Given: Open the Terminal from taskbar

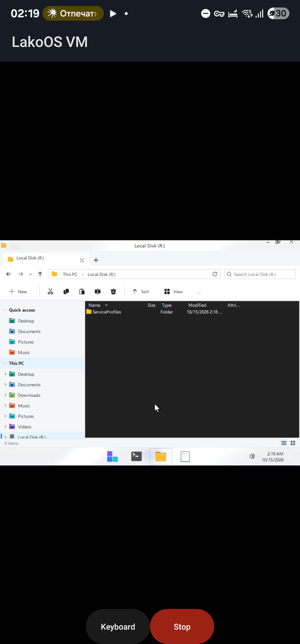Looking at the screenshot, I should pos(137,456).
